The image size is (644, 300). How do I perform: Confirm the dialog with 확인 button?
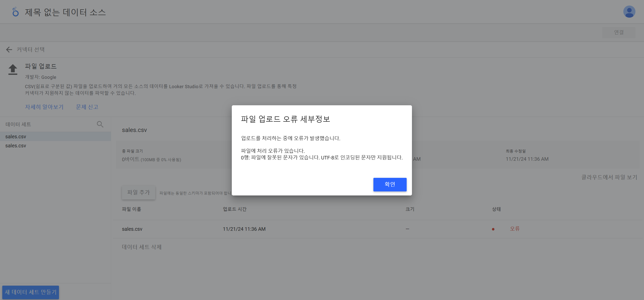pyautogui.click(x=390, y=184)
